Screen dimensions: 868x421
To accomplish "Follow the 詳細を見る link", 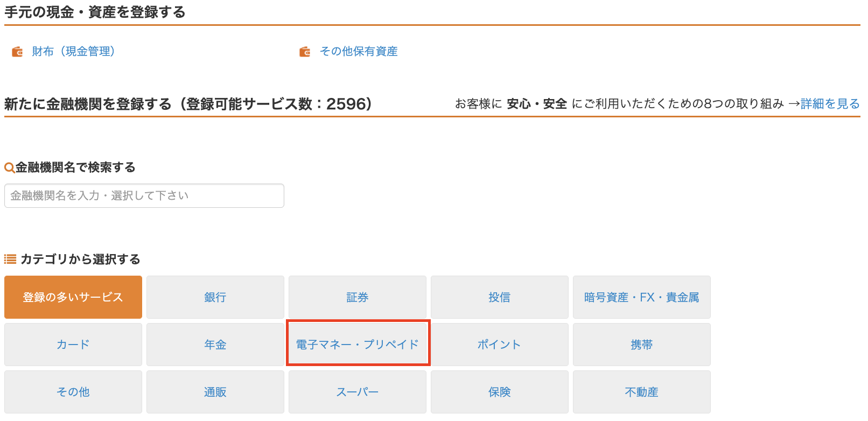I will pyautogui.click(x=830, y=104).
